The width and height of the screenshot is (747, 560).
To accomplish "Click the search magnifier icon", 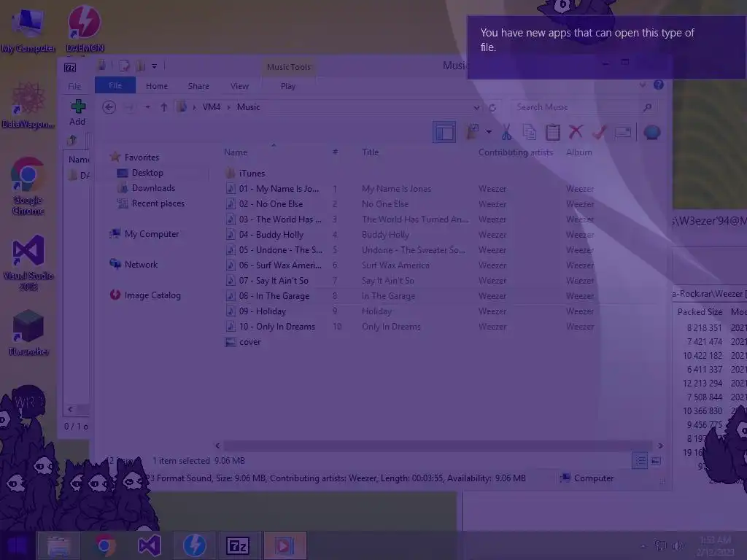I will [648, 107].
